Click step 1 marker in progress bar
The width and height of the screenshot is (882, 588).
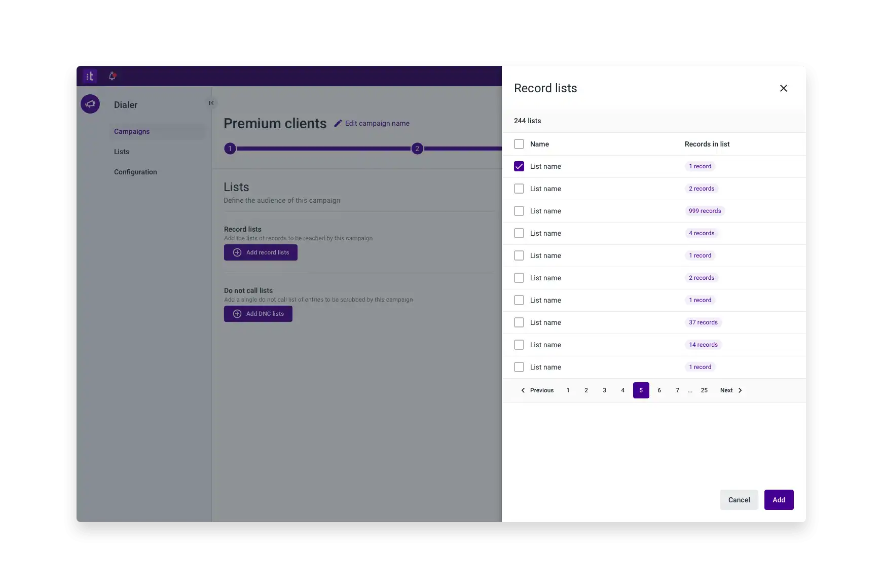(230, 149)
